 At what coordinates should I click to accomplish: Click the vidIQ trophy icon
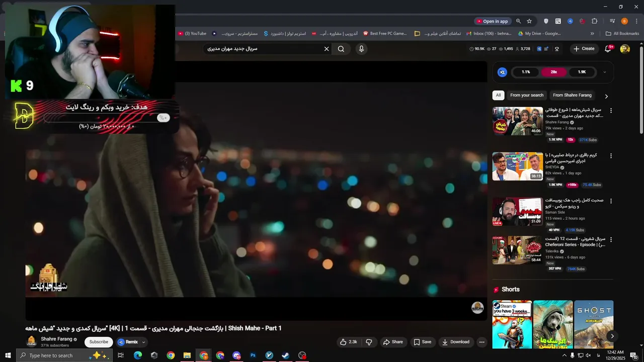(557, 49)
